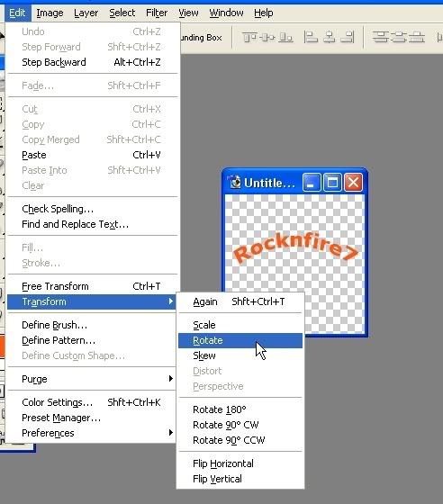Open the Transform submenu entry
443x504 pixels.
coord(92,301)
